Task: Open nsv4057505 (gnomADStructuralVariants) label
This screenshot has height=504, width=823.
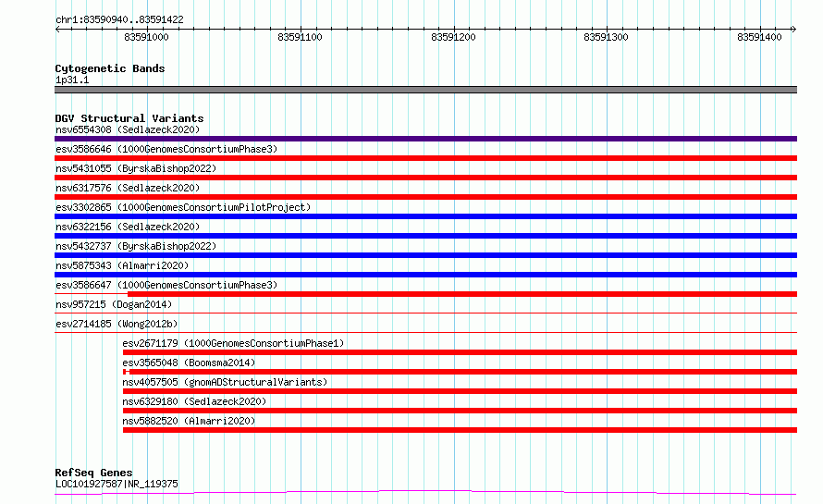Action: point(225,382)
